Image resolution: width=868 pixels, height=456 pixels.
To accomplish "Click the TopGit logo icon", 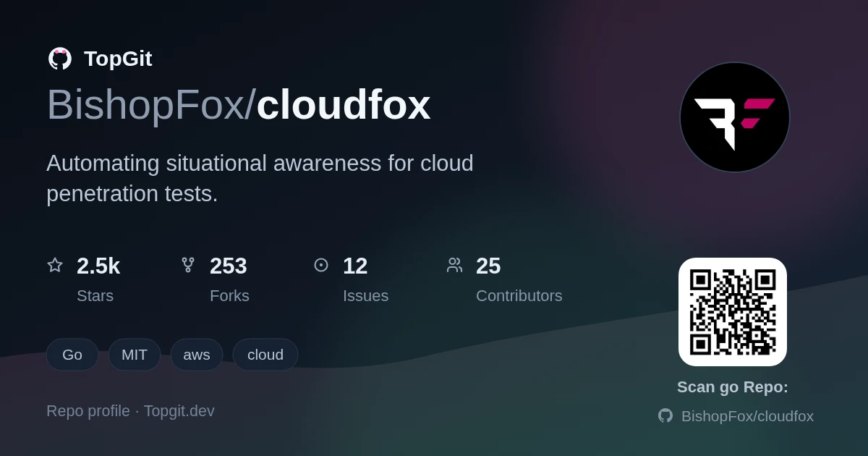I will [x=60, y=59].
